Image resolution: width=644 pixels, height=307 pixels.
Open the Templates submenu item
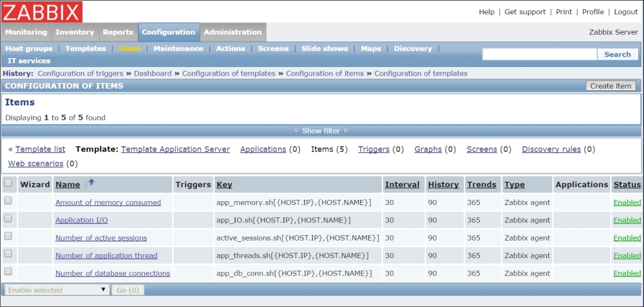click(86, 48)
